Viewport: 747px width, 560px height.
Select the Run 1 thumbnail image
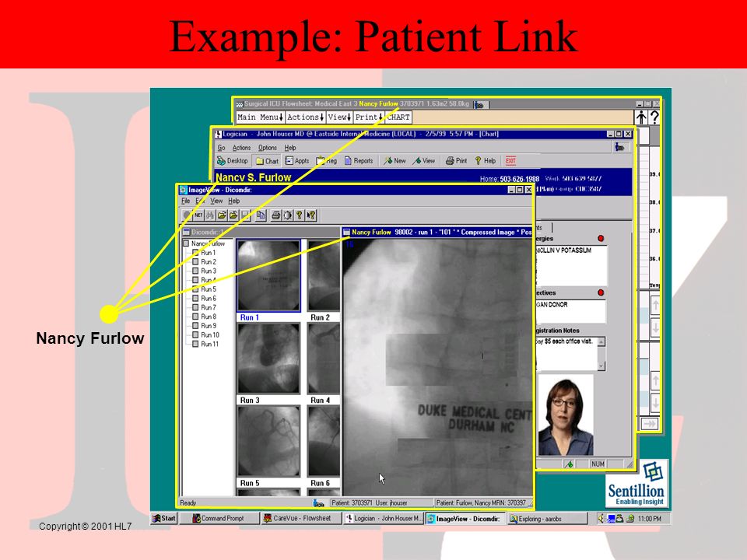tap(268, 276)
